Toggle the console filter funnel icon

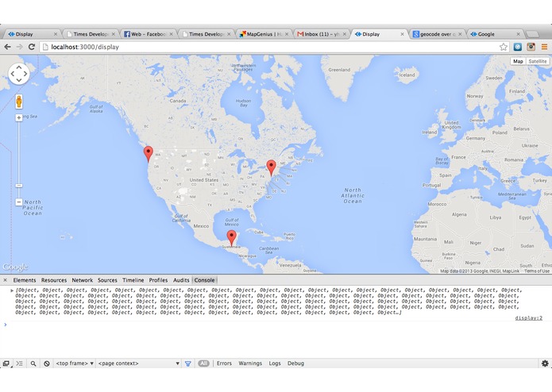(188, 363)
